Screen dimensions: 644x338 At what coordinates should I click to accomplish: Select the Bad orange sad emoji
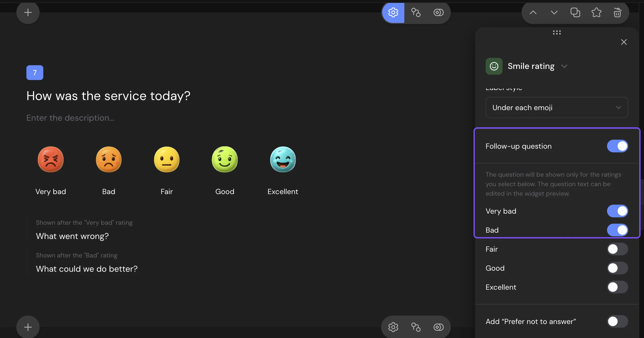point(109,159)
